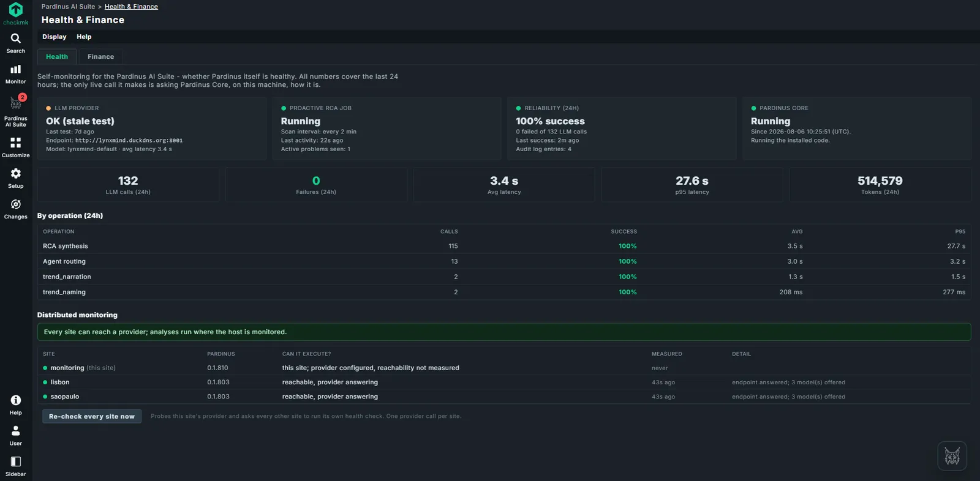Click the OK (stale test) status heading
The height and width of the screenshot is (481, 980).
point(80,121)
